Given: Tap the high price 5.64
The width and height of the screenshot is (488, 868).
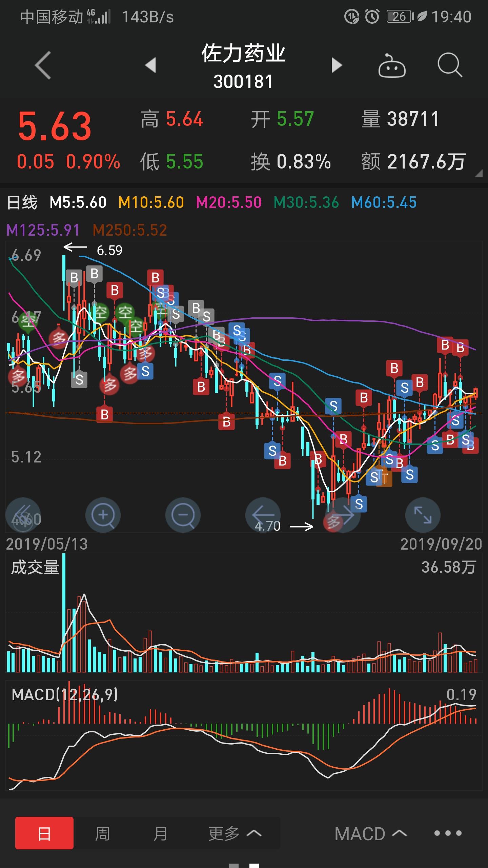Looking at the screenshot, I should pos(185,119).
